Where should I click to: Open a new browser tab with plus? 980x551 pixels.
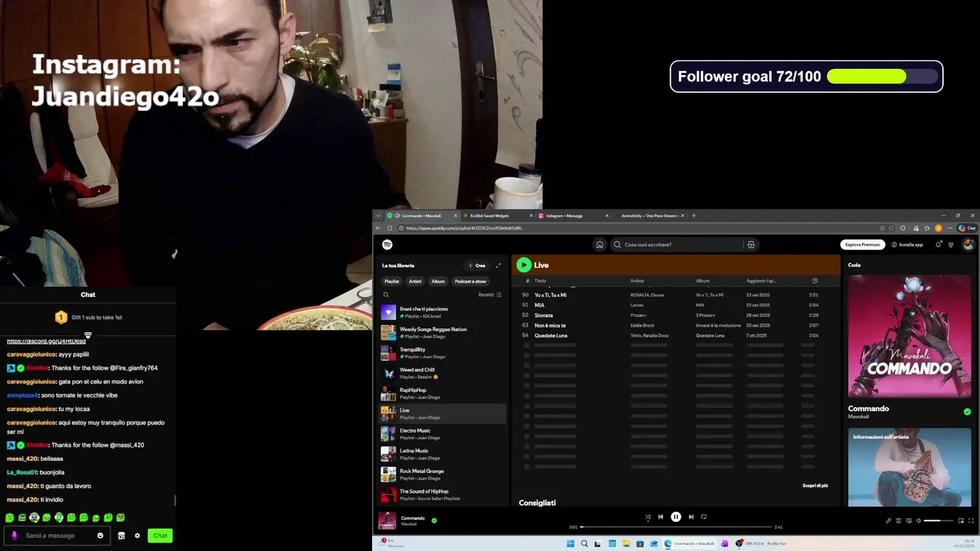pyautogui.click(x=694, y=216)
